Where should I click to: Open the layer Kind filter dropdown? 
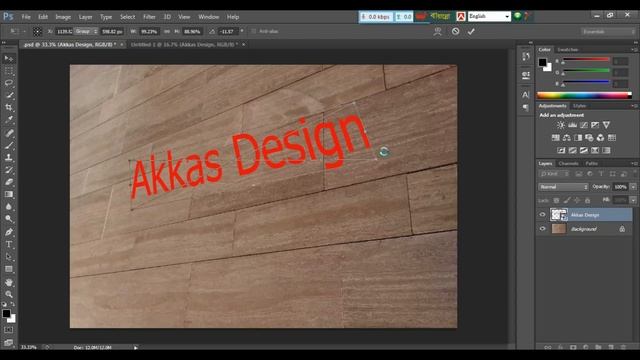click(555, 174)
